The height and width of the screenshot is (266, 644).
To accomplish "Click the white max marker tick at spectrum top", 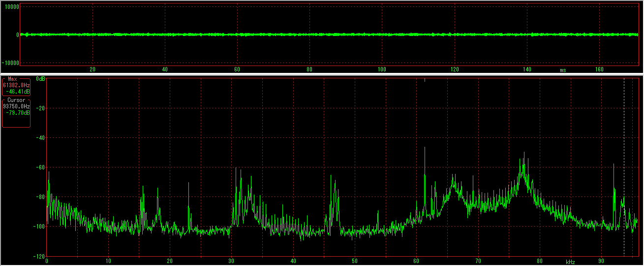I will click(x=425, y=79).
